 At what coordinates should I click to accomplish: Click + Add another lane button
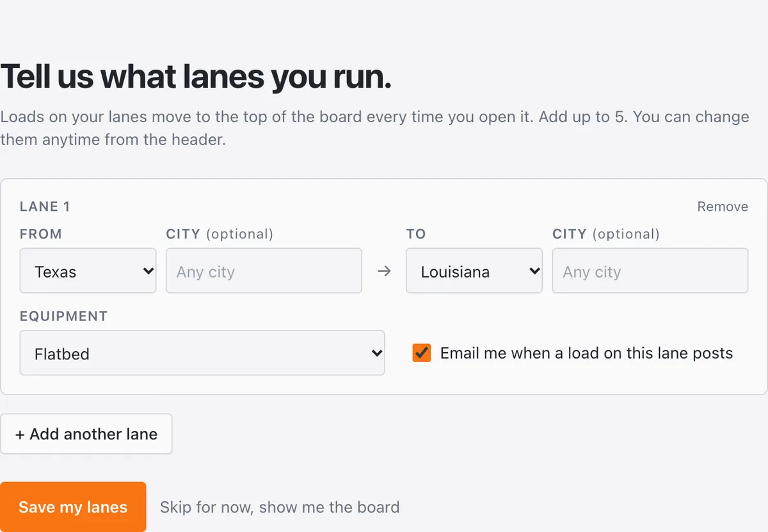click(x=86, y=434)
